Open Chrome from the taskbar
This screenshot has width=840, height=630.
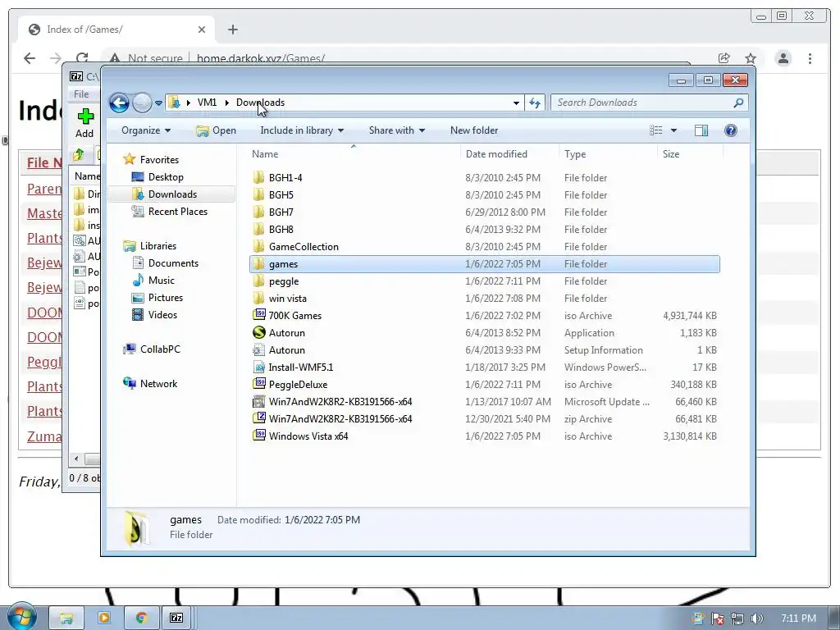[141, 619]
